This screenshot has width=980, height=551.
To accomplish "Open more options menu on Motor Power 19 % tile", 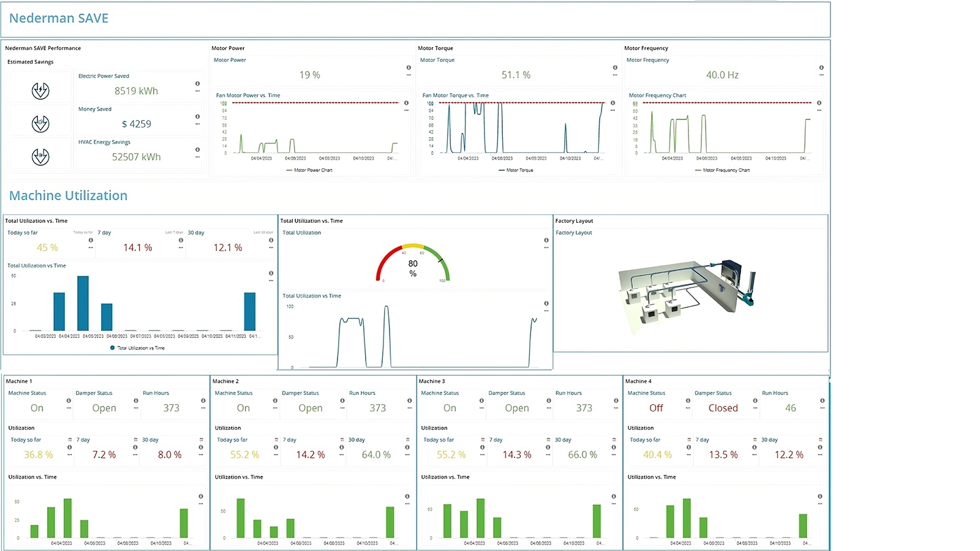I will (409, 75).
